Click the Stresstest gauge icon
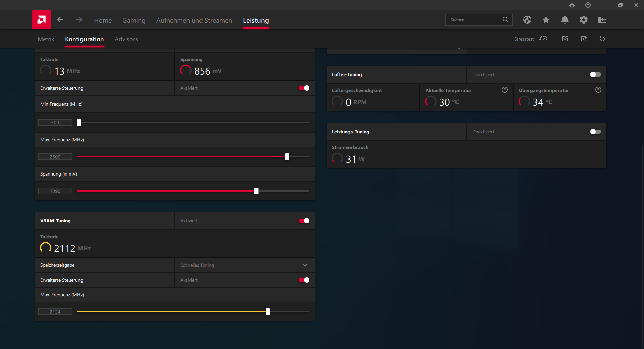Image resolution: width=644 pixels, height=349 pixels. point(543,39)
